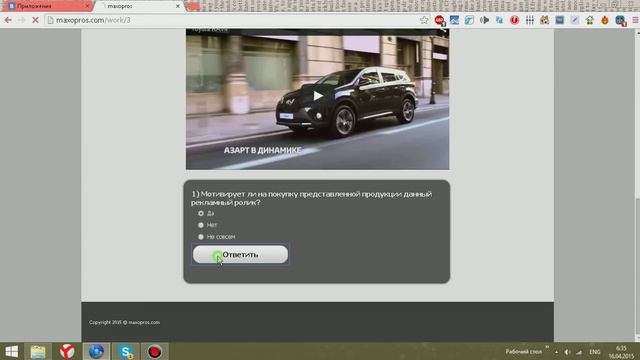Bookmark this page with the star icon
The width and height of the screenshot is (640, 360).
click(x=424, y=20)
